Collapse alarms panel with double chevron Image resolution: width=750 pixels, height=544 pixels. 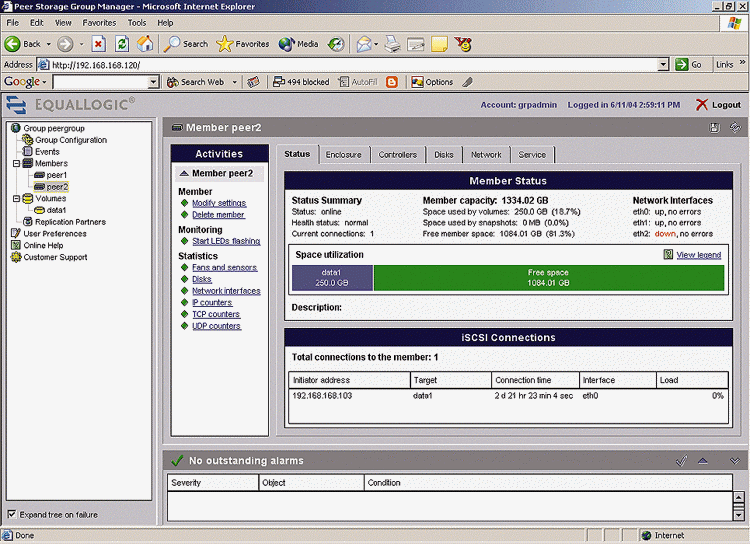click(735, 461)
